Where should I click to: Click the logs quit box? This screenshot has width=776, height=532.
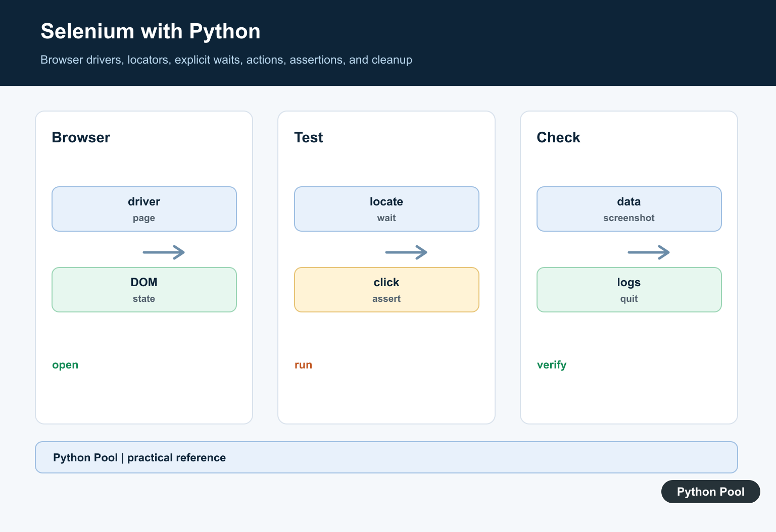[x=629, y=290]
